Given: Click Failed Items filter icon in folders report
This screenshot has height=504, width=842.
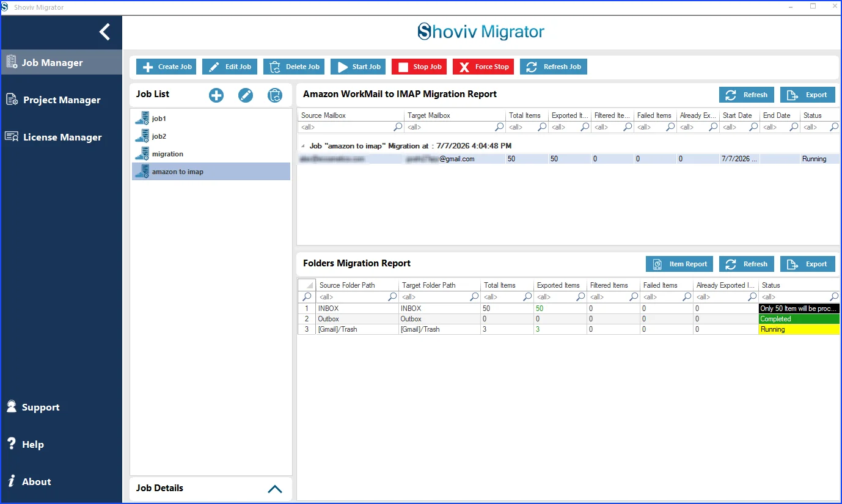Looking at the screenshot, I should [687, 297].
